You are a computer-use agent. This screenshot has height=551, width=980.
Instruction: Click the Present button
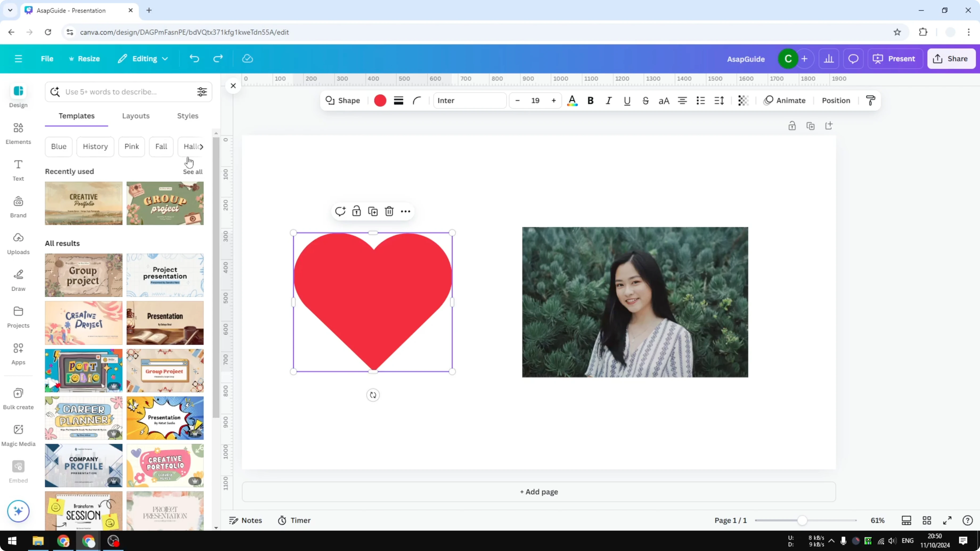pyautogui.click(x=895, y=59)
